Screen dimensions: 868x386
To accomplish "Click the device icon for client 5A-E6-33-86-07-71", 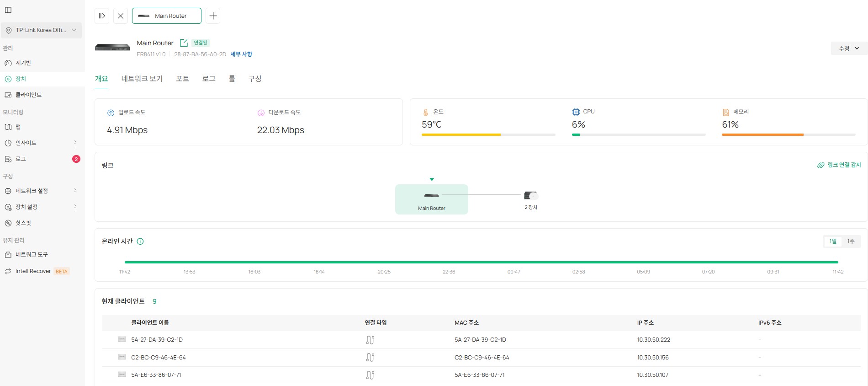I will coord(122,375).
